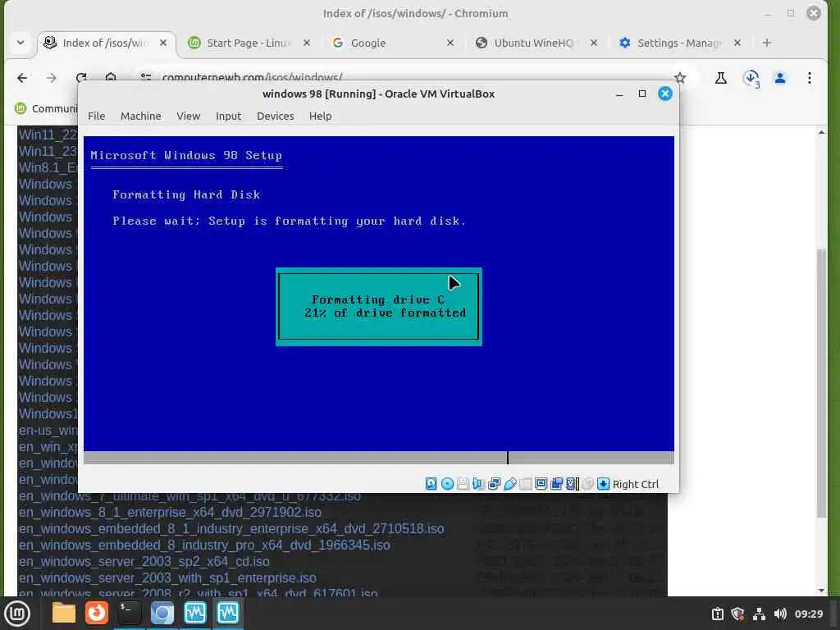Click the floppy disk icon in VirtualBox status bar
Image resolution: width=840 pixels, height=630 pixels.
463,484
